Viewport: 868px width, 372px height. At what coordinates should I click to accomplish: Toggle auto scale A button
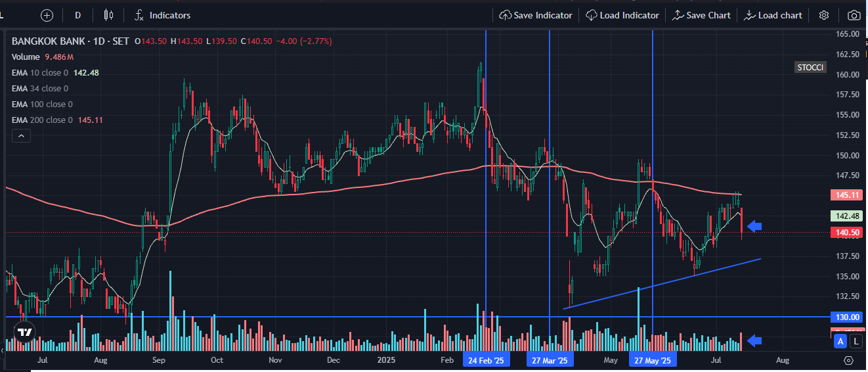tap(840, 341)
